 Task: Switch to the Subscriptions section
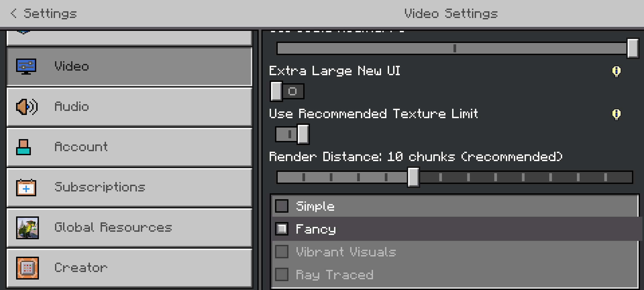point(129,187)
